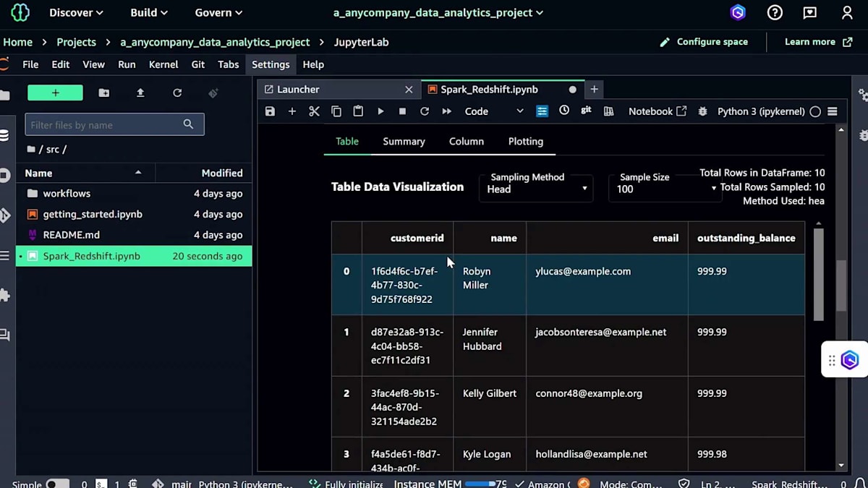Click the ylucas@example.com email cell
Viewport: 868px width, 488px height.
coord(607,285)
